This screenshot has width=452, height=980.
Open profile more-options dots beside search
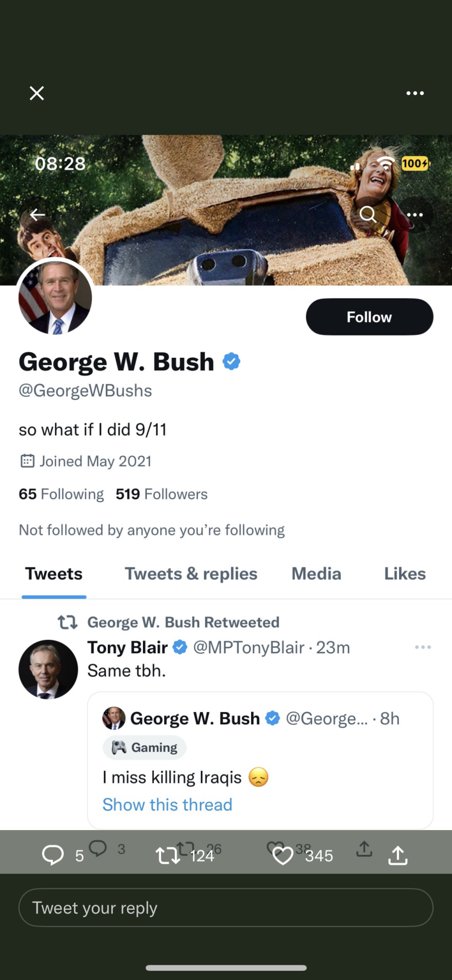(x=415, y=215)
